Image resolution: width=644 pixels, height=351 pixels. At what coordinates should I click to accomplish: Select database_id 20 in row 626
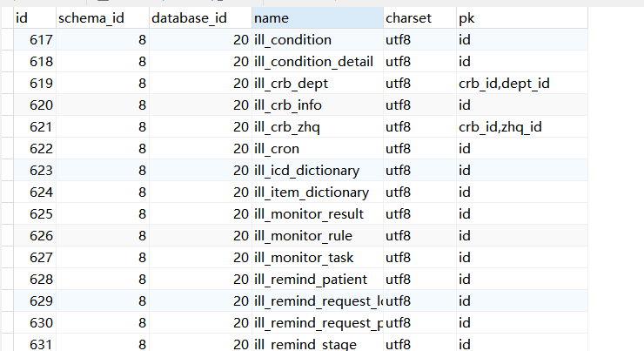pos(200,236)
